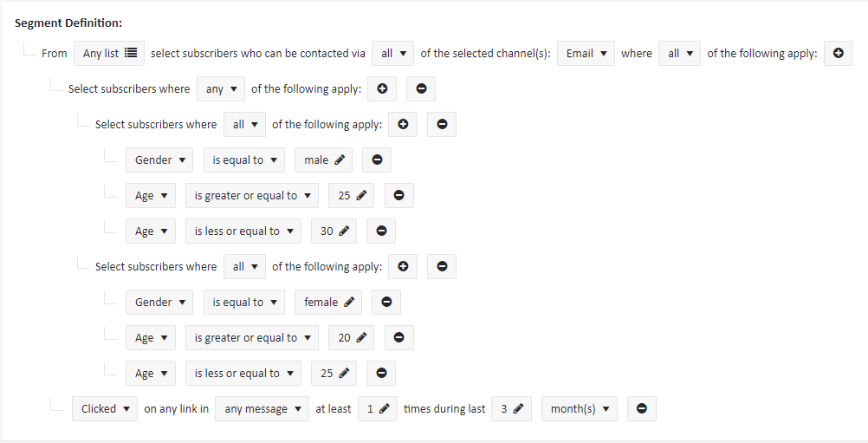Edit the age value 20
Viewport: 868px width, 443px height.
351,338
